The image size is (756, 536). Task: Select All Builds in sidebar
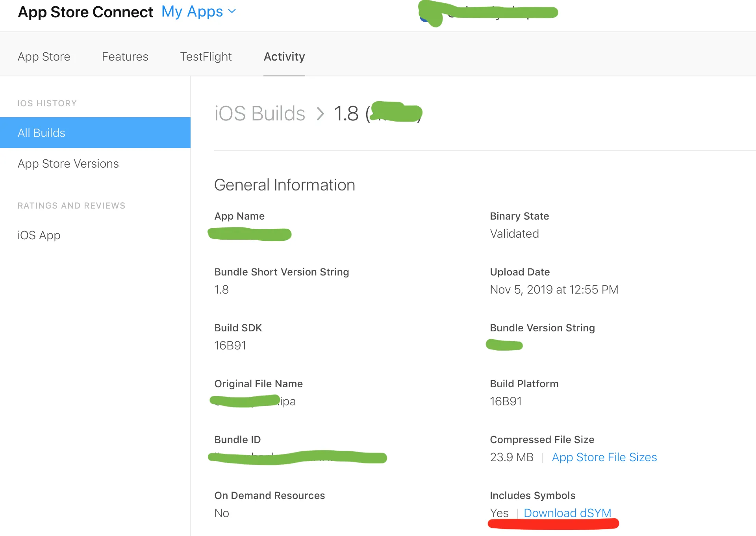point(41,133)
